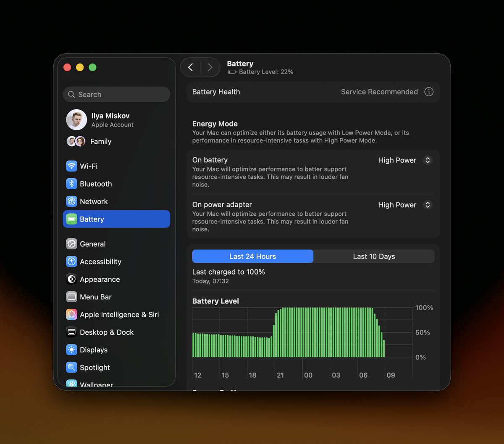Click the Bluetooth sidebar icon

(x=71, y=184)
